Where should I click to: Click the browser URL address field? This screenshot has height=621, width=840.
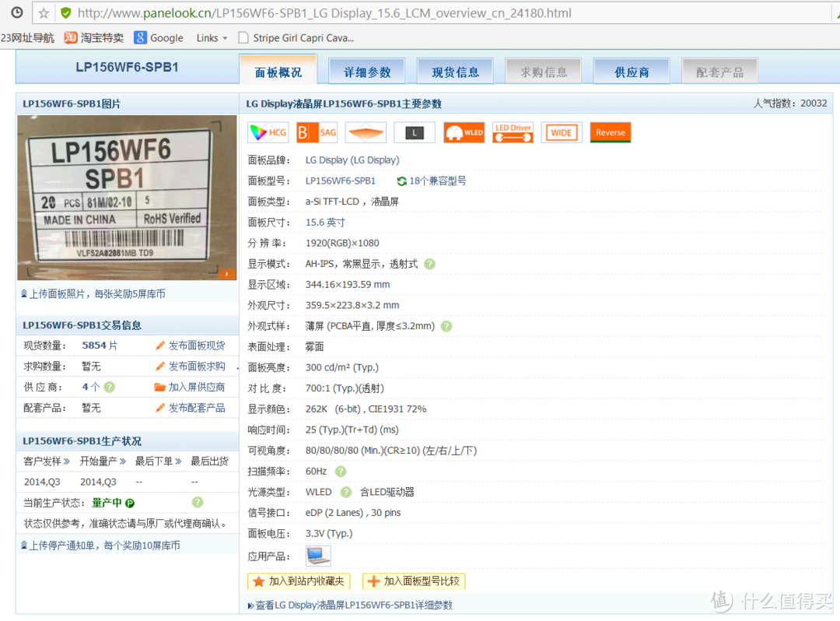pyautogui.click(x=431, y=13)
